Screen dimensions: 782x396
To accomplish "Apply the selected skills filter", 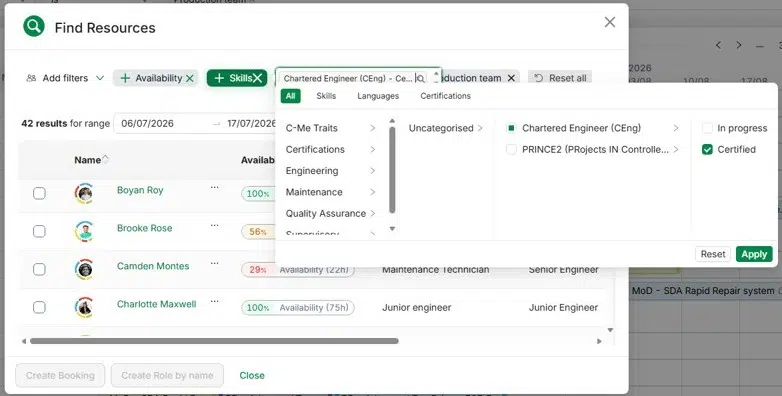I will (754, 254).
